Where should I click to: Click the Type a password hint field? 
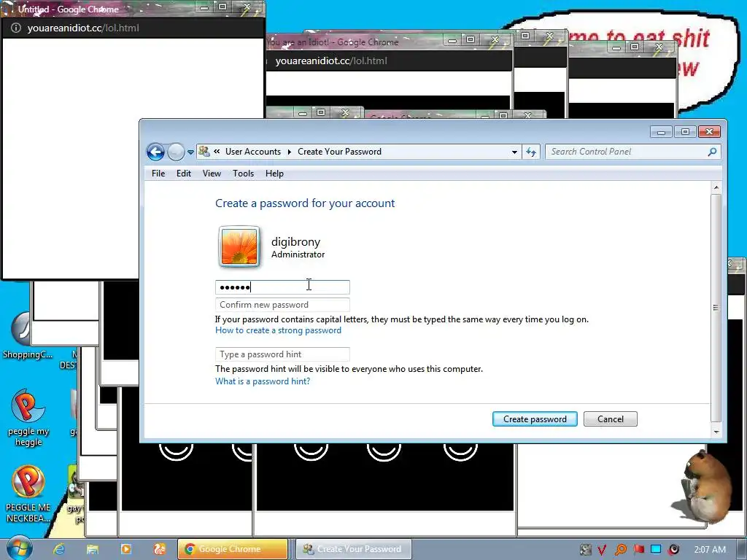282,354
